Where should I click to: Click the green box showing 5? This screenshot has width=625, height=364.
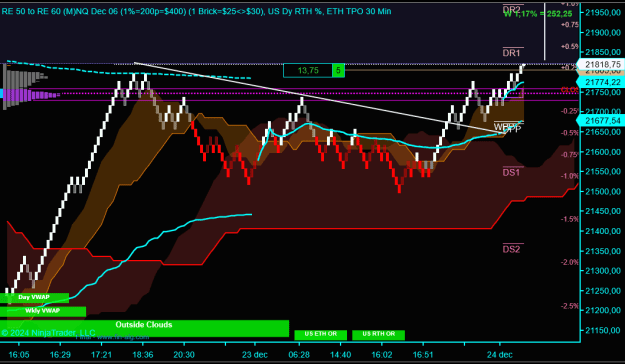pyautogui.click(x=338, y=71)
